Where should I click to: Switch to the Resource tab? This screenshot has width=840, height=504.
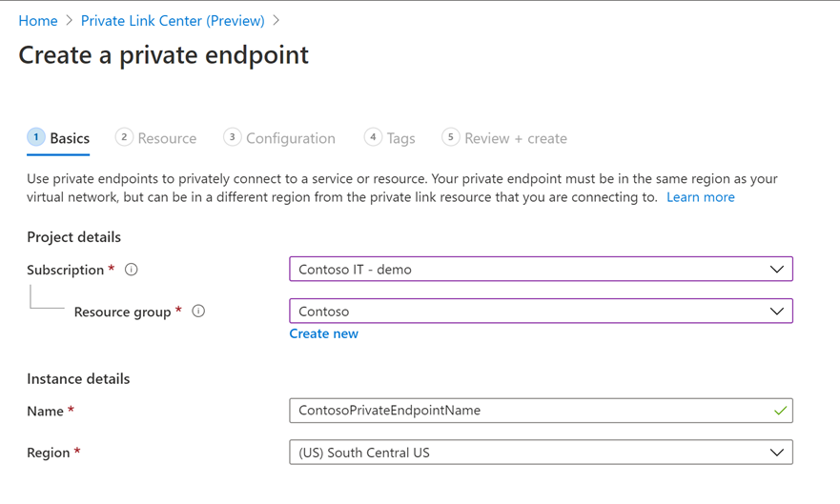(x=167, y=138)
